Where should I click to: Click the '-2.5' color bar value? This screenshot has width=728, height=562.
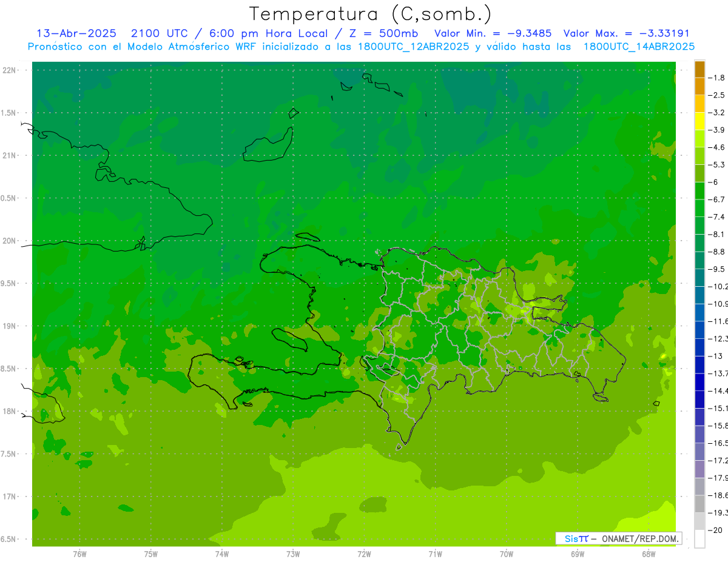coord(717,95)
